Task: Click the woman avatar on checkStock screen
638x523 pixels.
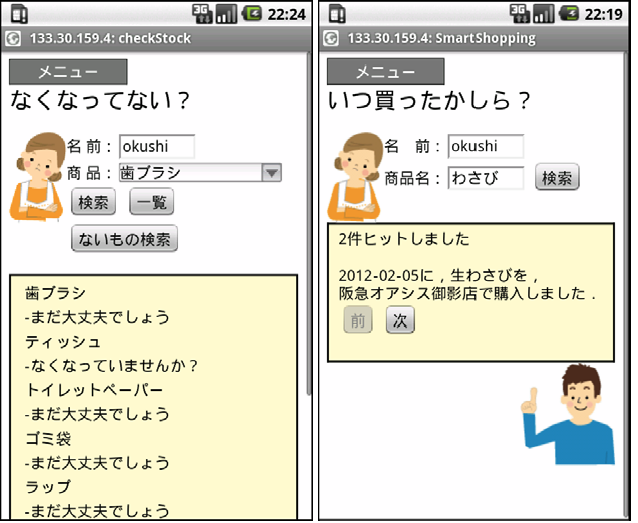Action: [37, 176]
